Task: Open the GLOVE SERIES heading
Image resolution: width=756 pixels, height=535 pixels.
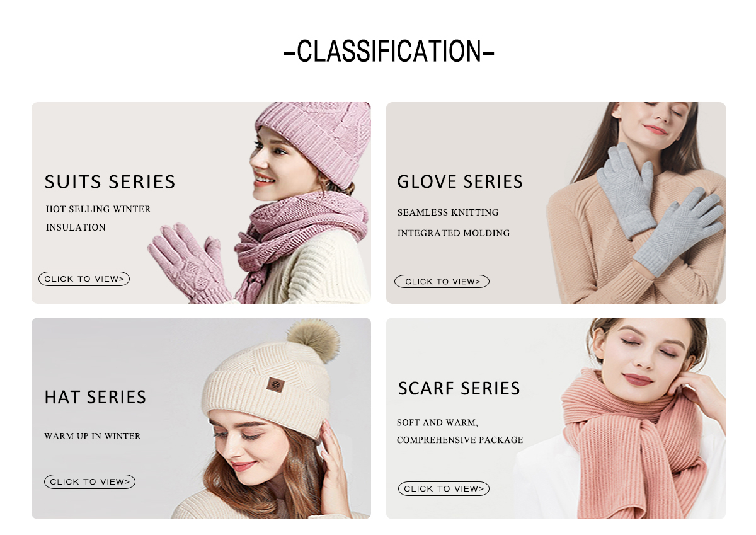Action: pyautogui.click(x=460, y=181)
